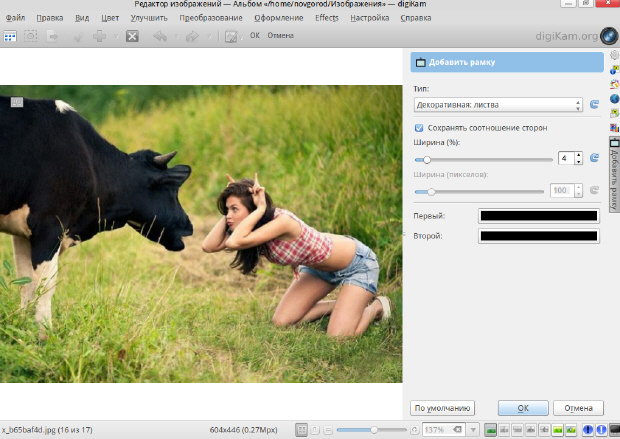Viewport: 620px width, 439px height.
Task: Open dropdown arrow beside the plus icon
Action: coord(116,37)
